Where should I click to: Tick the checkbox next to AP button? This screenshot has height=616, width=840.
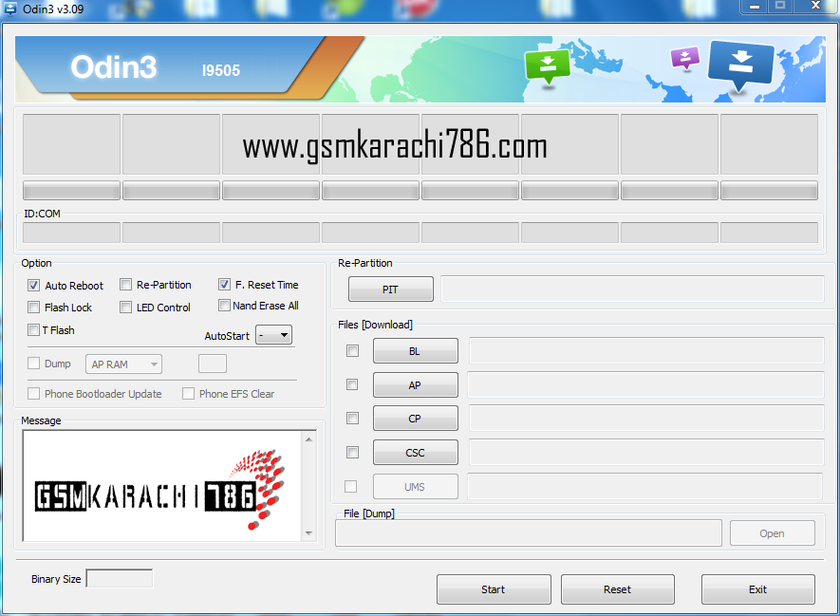pyautogui.click(x=352, y=384)
